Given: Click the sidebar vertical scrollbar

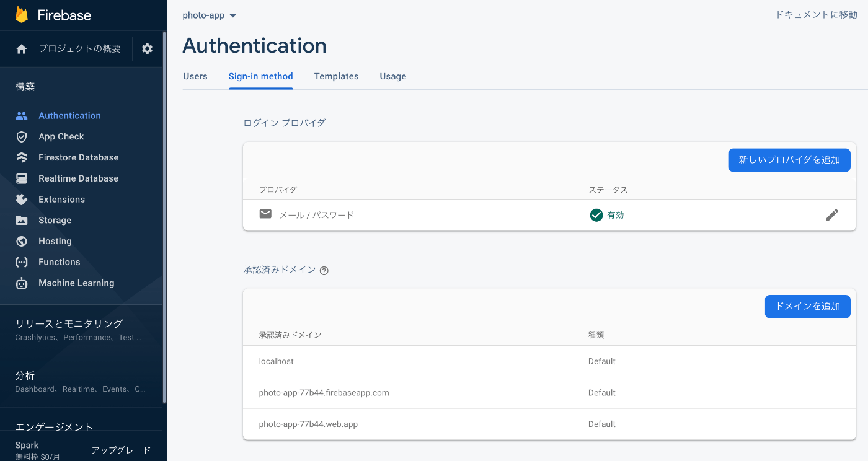Looking at the screenshot, I should pyautogui.click(x=164, y=217).
